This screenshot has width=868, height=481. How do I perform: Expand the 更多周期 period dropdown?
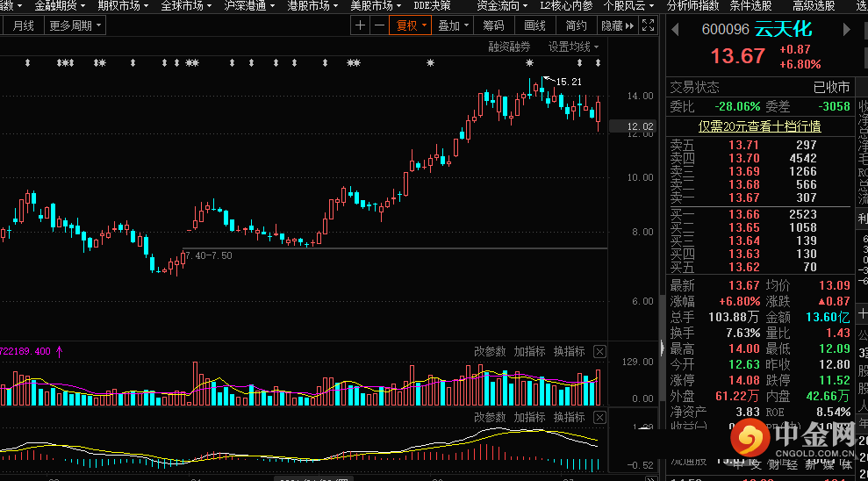pos(75,25)
